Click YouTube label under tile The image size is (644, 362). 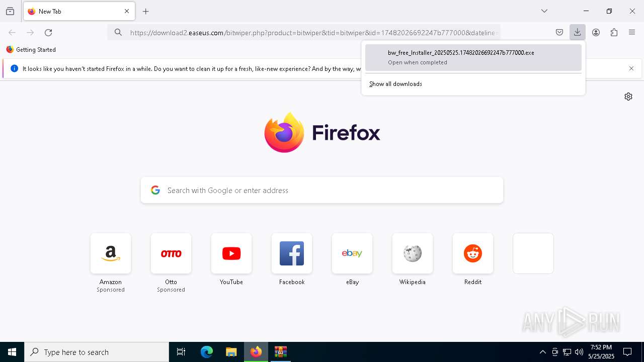(x=231, y=282)
